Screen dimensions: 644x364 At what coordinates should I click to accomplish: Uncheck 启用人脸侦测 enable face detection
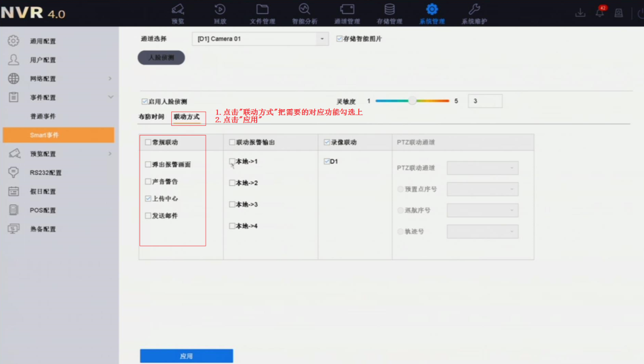(x=144, y=100)
